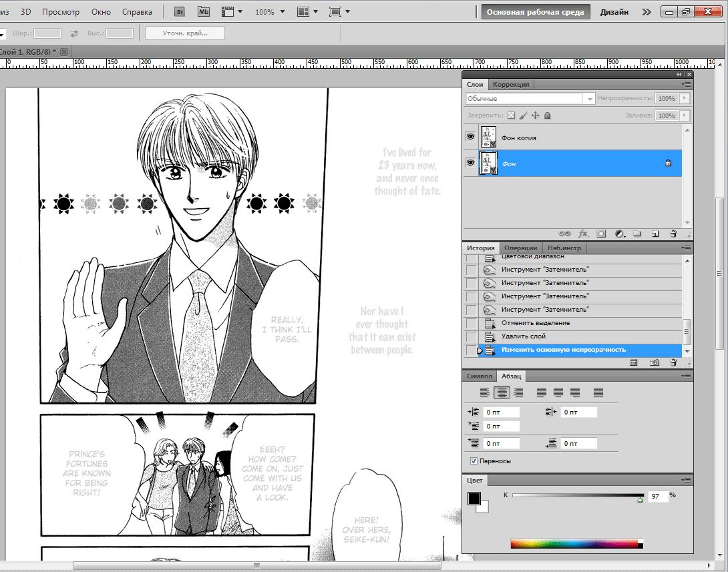The width and height of the screenshot is (728, 572).
Task: Launch Adobe Bridge from the Br icon
Action: click(x=180, y=11)
